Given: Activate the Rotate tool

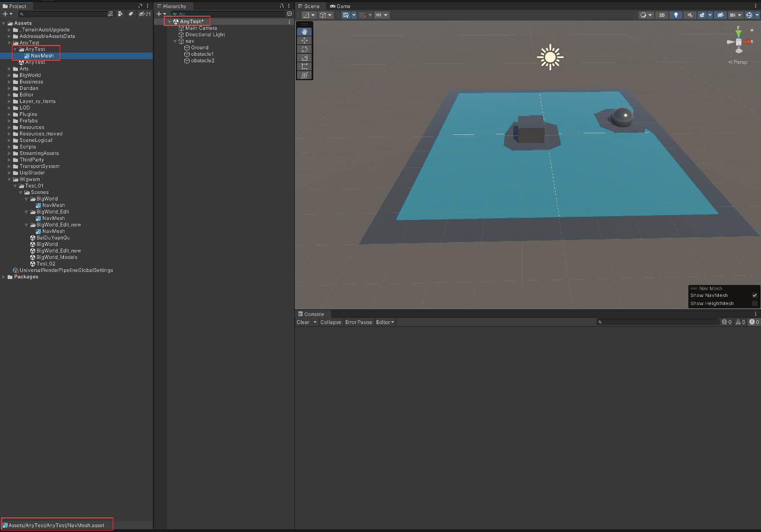Looking at the screenshot, I should tap(304, 49).
